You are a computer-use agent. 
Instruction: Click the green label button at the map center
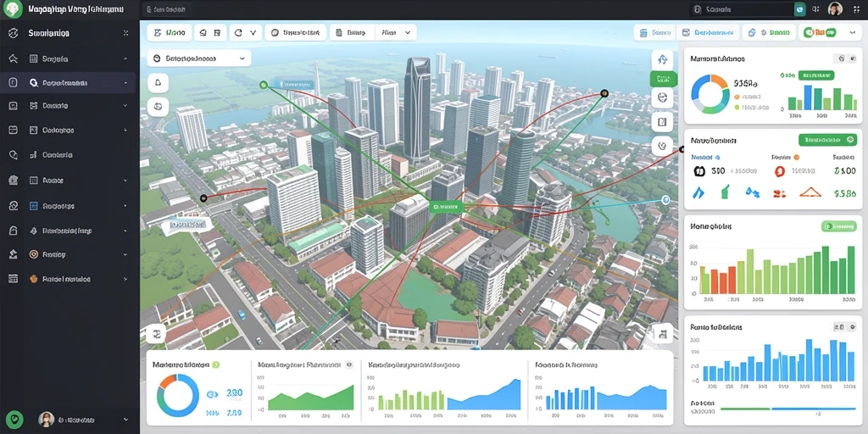[x=446, y=207]
